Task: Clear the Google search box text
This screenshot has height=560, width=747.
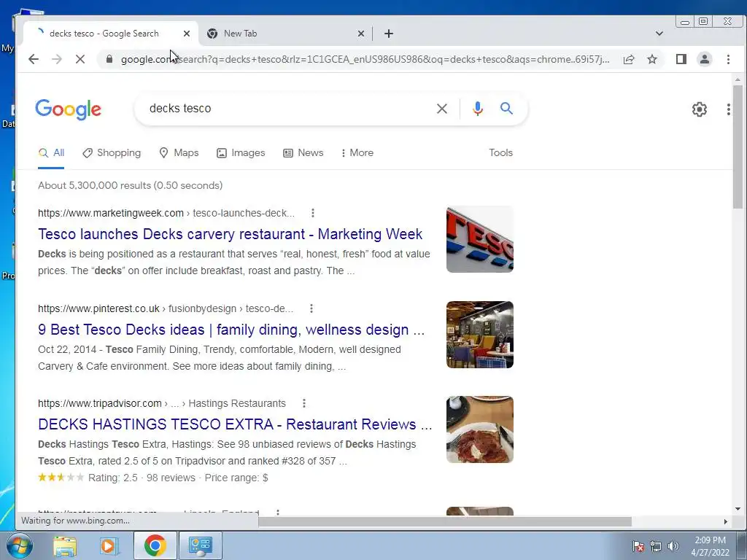Action: (441, 109)
